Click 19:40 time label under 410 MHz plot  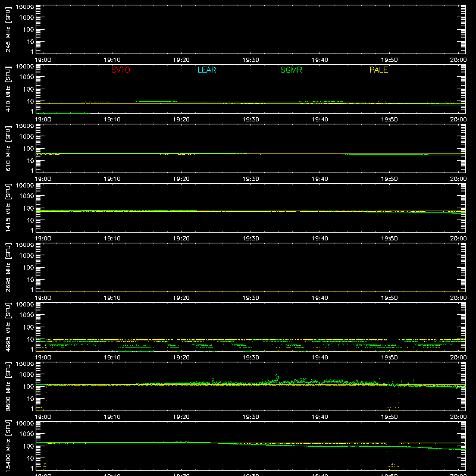point(320,120)
